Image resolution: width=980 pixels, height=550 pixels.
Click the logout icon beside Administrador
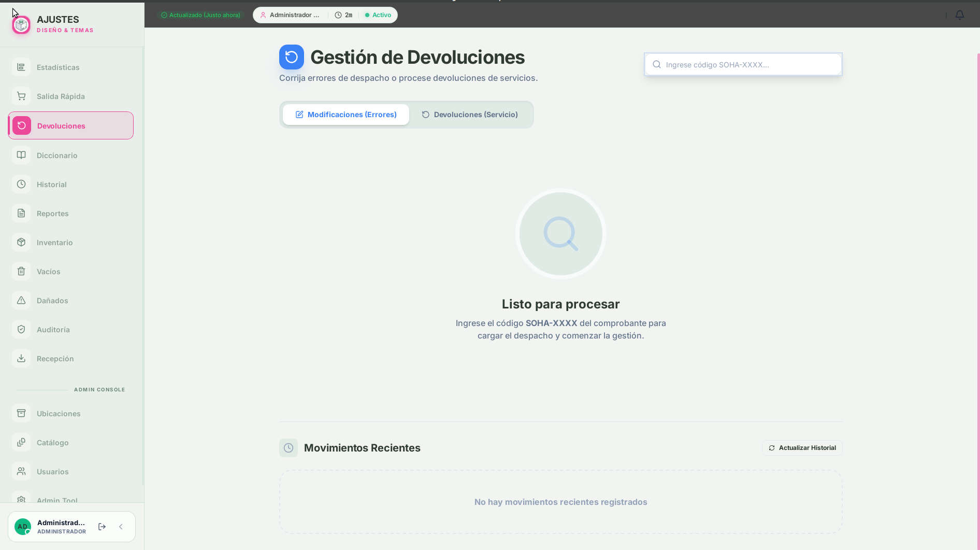tap(102, 527)
